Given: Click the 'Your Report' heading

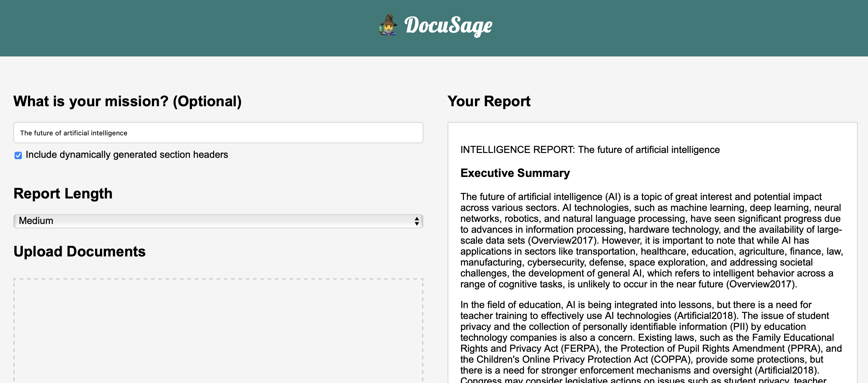Looking at the screenshot, I should [489, 101].
